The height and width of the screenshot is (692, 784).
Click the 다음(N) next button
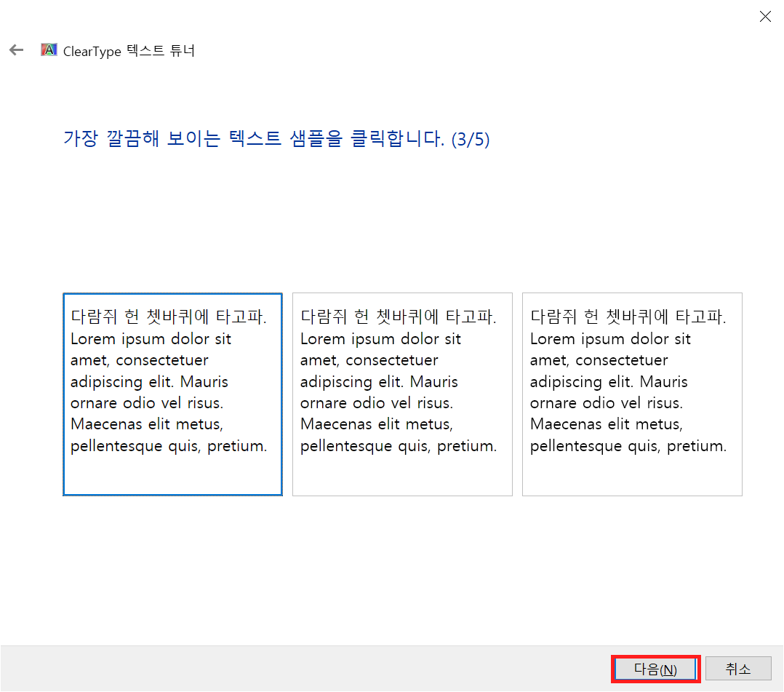point(655,669)
